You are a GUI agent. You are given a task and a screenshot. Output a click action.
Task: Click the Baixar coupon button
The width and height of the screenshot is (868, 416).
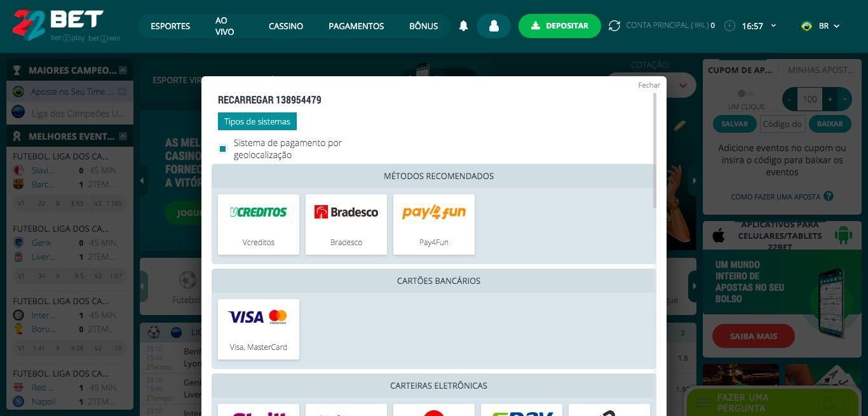pyautogui.click(x=830, y=124)
